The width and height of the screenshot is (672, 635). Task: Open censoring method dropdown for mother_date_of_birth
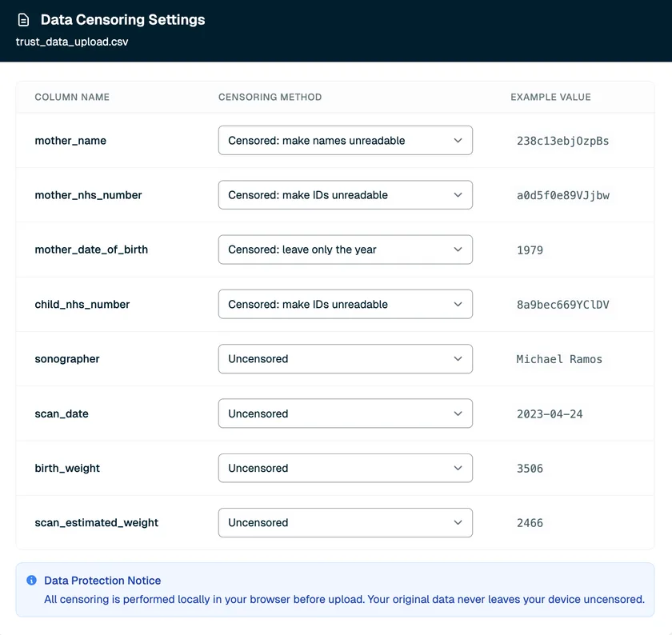346,250
